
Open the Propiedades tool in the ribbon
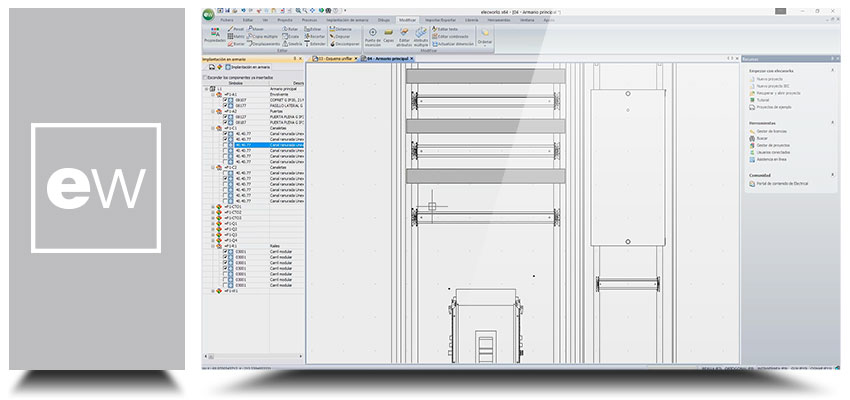pyautogui.click(x=215, y=35)
